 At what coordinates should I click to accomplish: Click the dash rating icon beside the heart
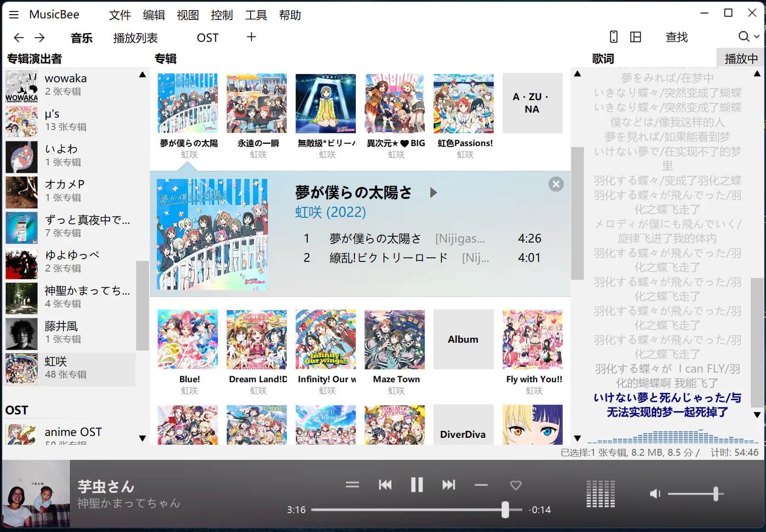(481, 485)
